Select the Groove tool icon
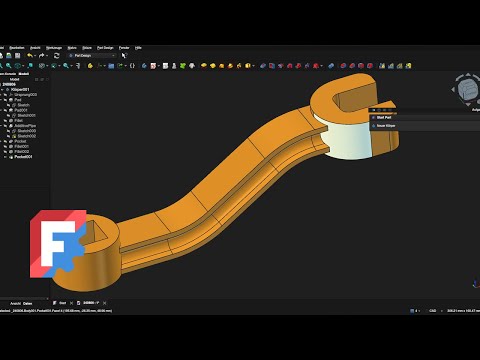 [281, 66]
